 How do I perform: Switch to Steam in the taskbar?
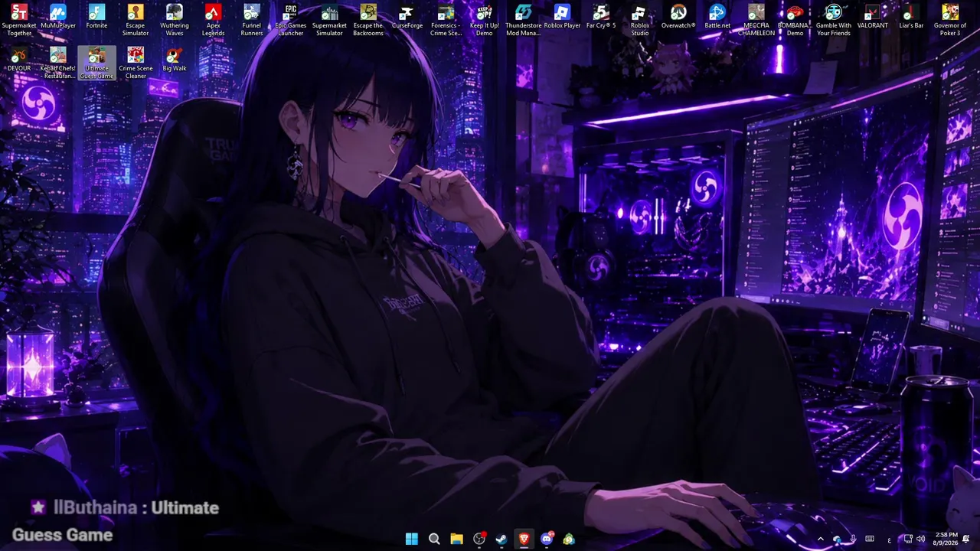pos(501,539)
